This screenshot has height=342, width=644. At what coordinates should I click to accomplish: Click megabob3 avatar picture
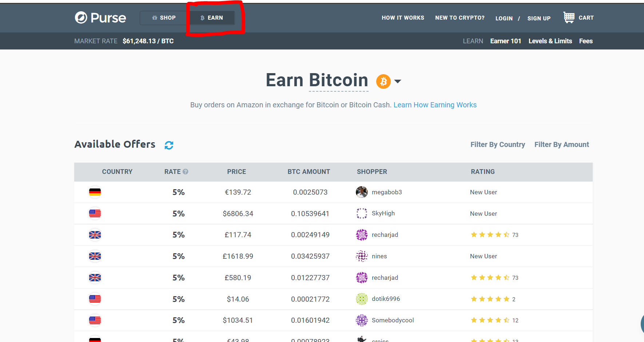[x=362, y=192]
